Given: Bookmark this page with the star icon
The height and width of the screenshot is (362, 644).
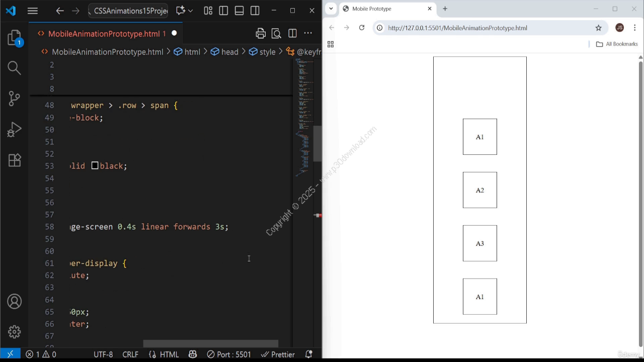Looking at the screenshot, I should (x=598, y=28).
